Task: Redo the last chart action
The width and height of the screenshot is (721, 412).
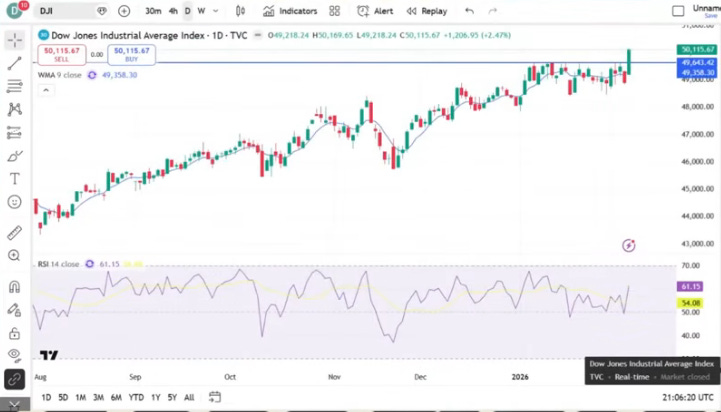Action: [x=492, y=11]
